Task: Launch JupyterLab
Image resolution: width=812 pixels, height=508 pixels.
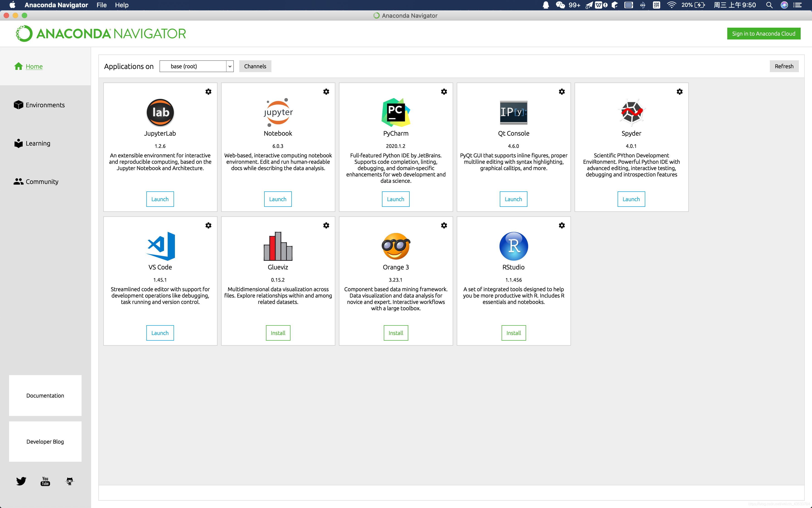Action: coord(160,199)
